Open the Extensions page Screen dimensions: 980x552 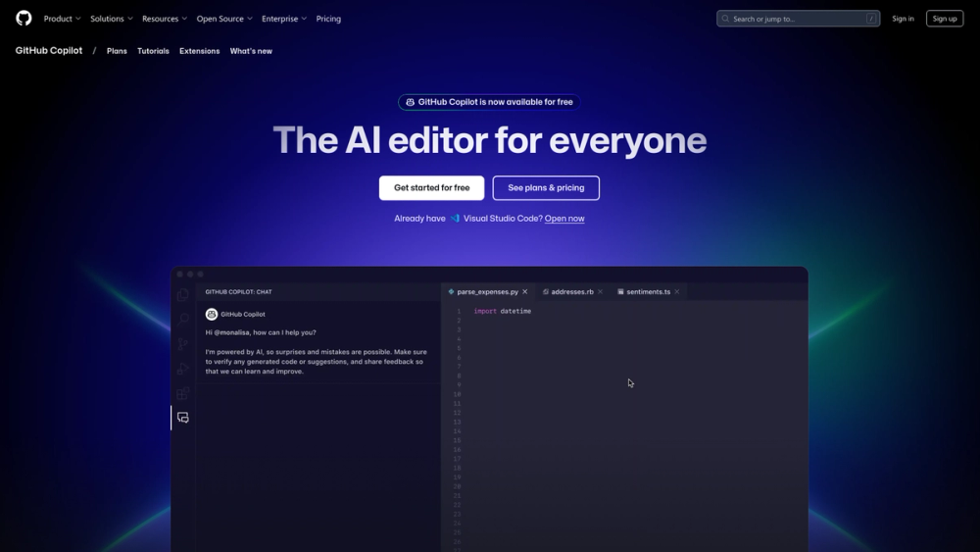199,51
